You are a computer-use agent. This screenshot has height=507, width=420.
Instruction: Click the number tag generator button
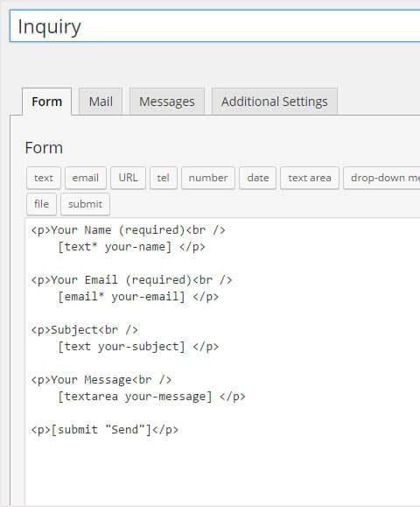coord(208,178)
